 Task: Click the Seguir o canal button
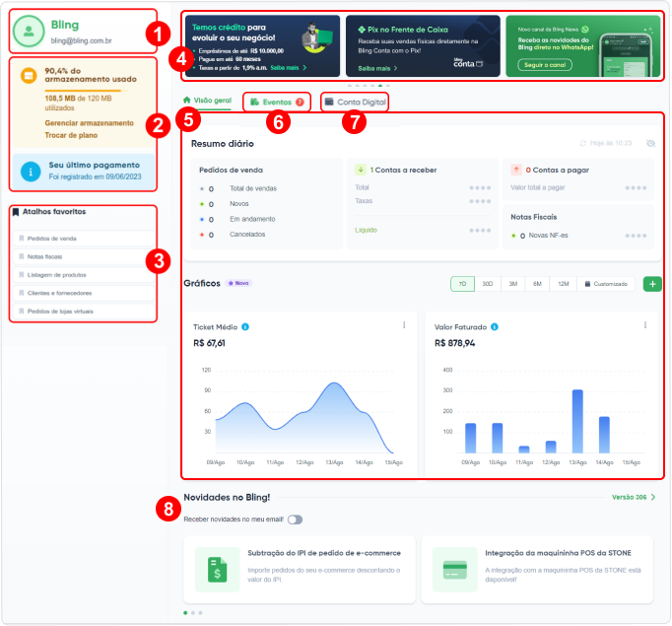point(545,65)
